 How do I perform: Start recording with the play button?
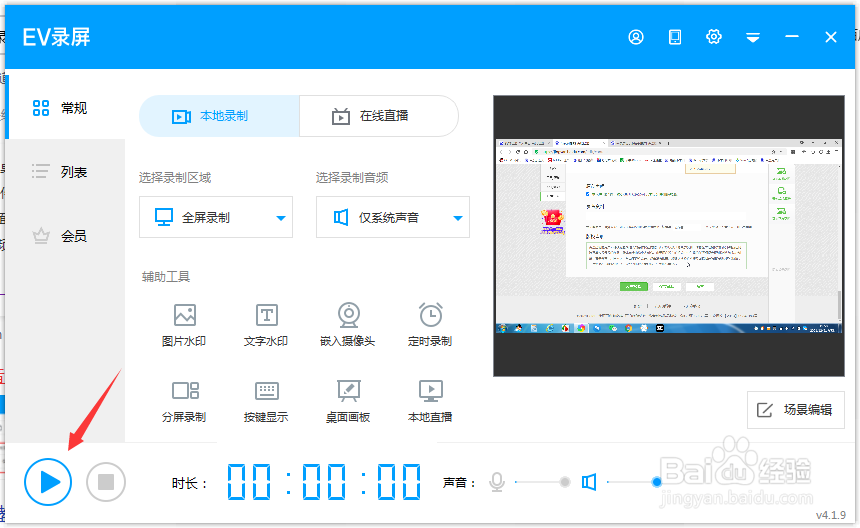pos(48,482)
